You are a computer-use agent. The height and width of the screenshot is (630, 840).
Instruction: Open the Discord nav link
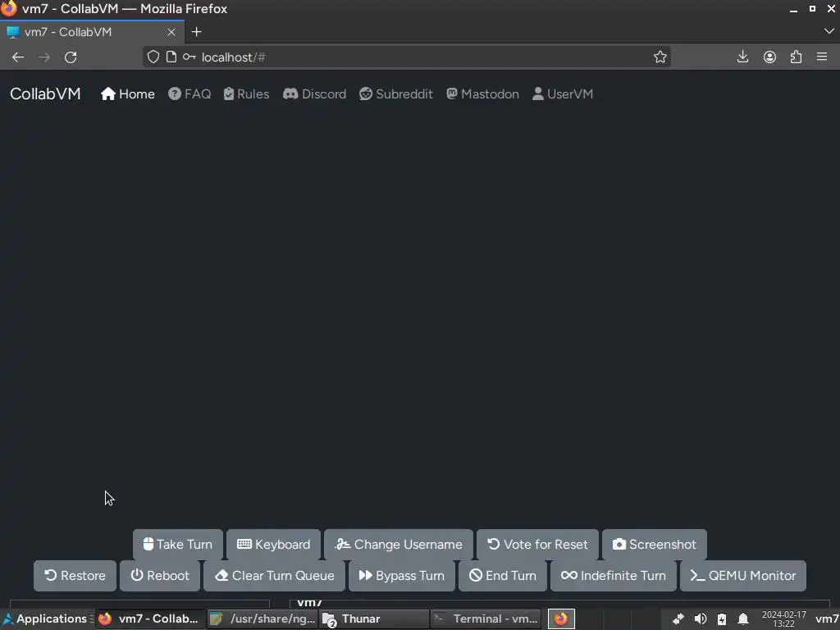(x=314, y=94)
